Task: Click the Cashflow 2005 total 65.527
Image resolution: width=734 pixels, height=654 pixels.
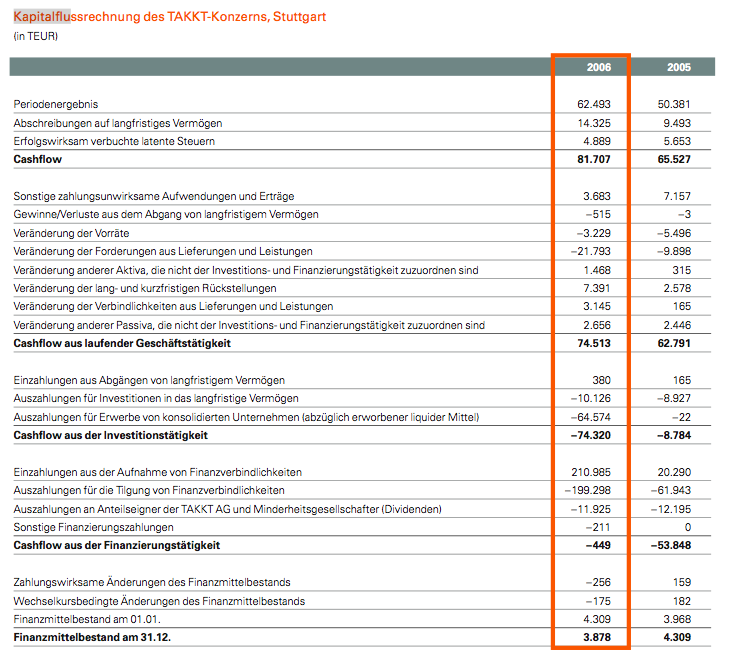Action: point(674,160)
